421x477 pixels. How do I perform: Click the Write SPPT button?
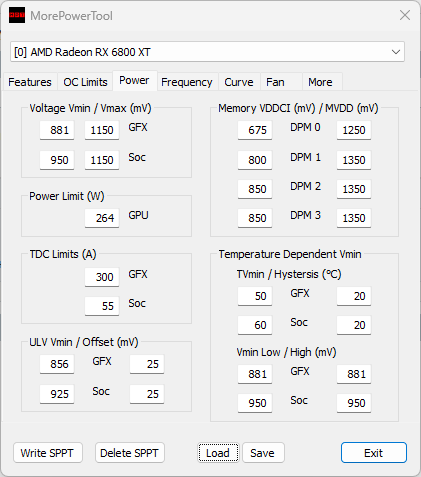click(x=48, y=453)
